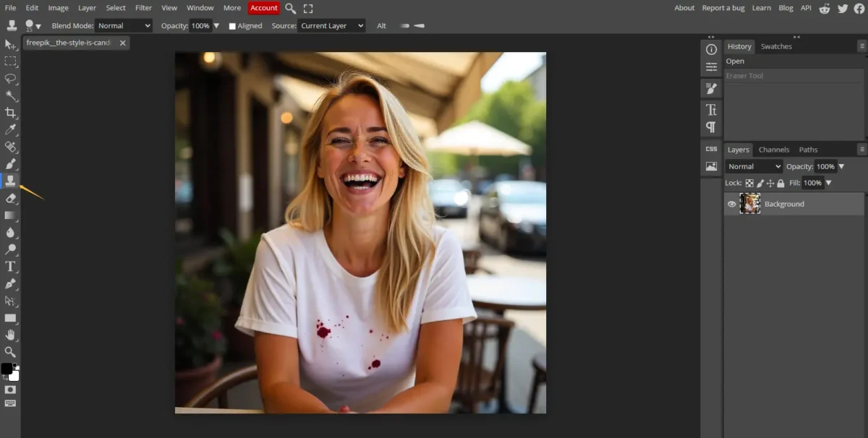
Task: Open the Facebook link icon
Action: [x=859, y=8]
